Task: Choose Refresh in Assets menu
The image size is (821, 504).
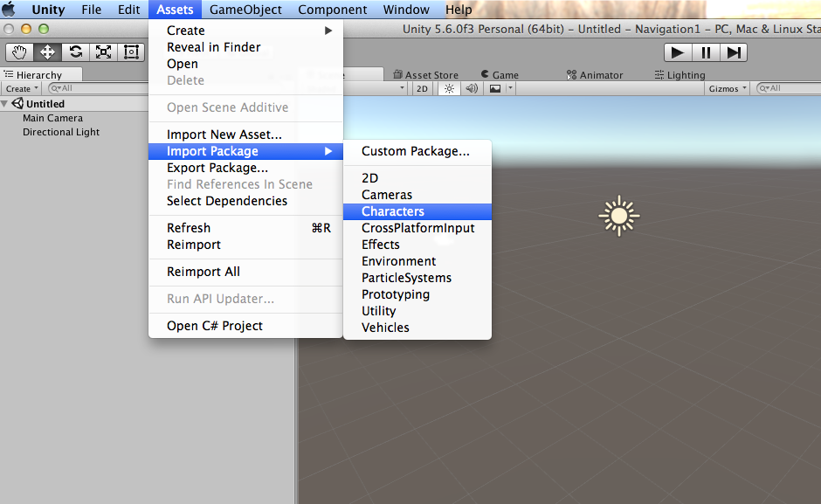Action: pyautogui.click(x=245, y=229)
